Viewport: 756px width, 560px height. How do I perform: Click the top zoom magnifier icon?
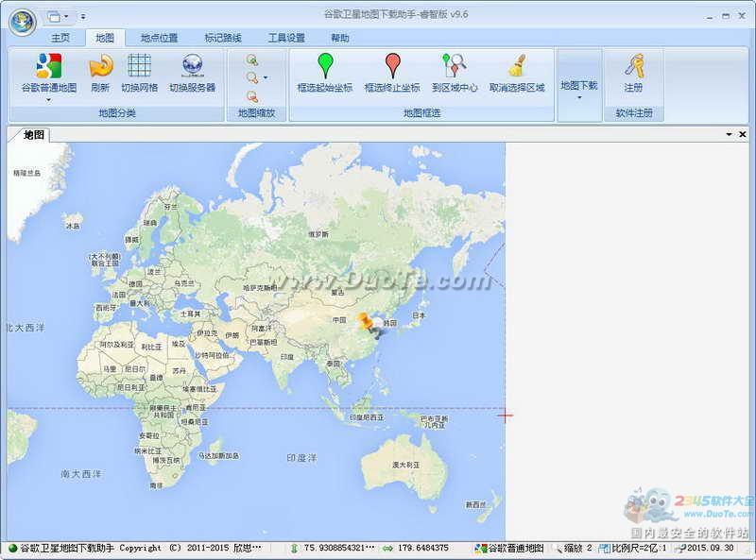coord(252,60)
